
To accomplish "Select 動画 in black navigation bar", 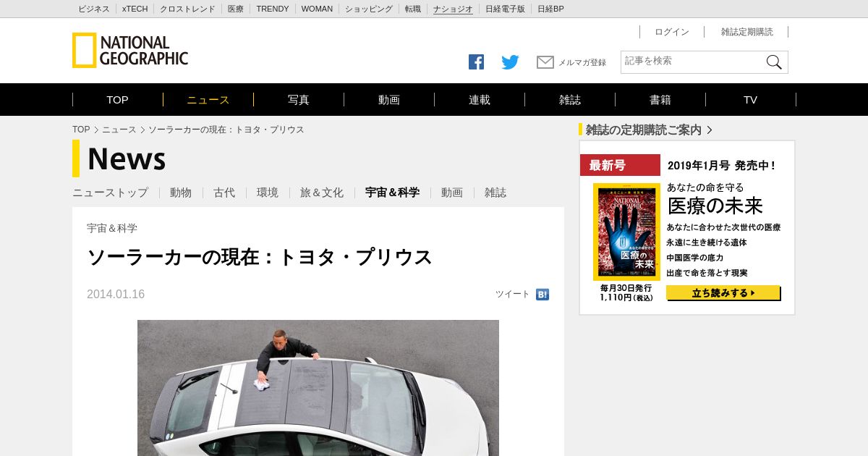I will click(389, 100).
